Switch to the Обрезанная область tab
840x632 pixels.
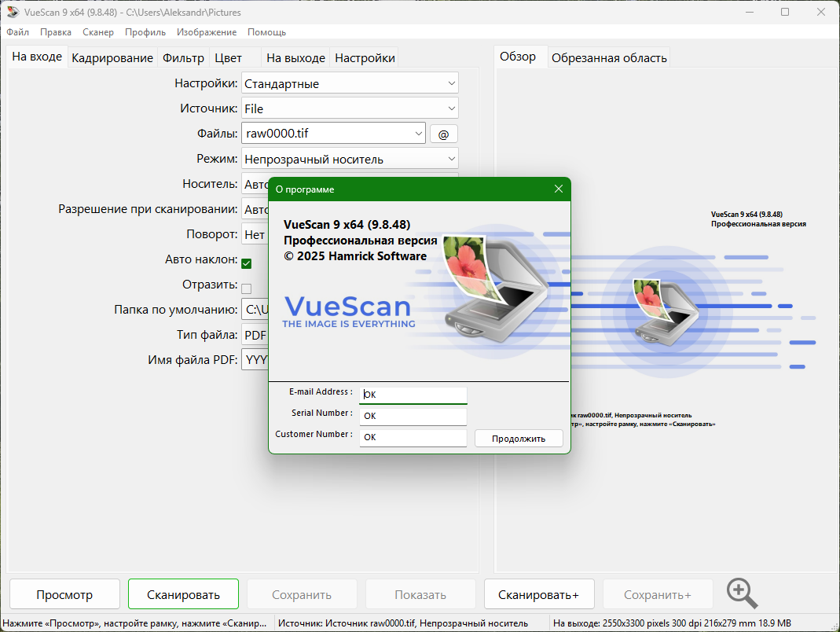(609, 58)
